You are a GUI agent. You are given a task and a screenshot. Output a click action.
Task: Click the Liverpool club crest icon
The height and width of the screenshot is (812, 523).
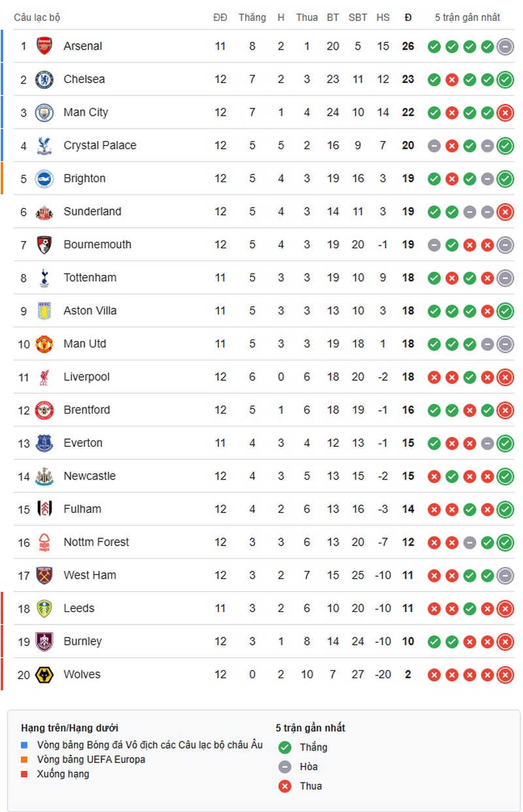44,377
